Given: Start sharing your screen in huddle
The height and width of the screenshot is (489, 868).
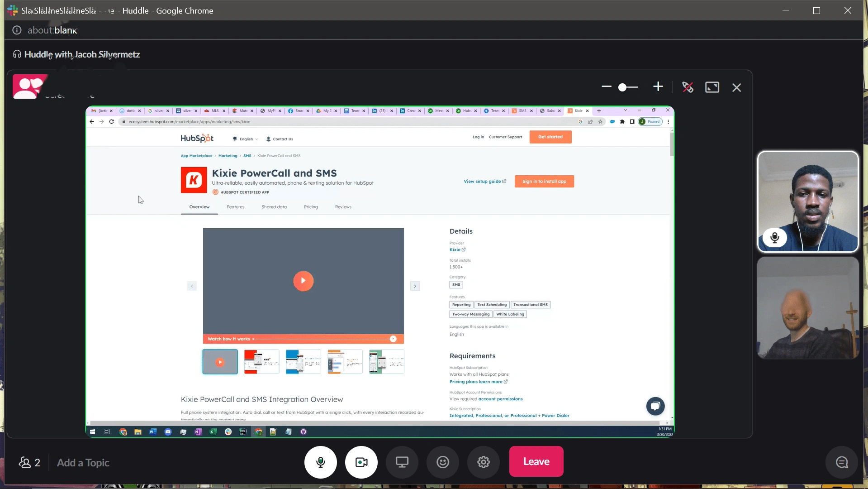Looking at the screenshot, I should (402, 462).
